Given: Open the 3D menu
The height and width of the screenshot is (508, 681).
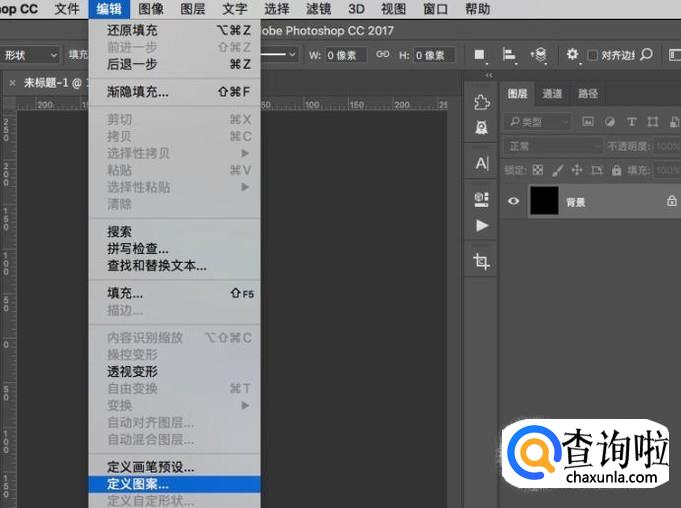Looking at the screenshot, I should (x=356, y=9).
